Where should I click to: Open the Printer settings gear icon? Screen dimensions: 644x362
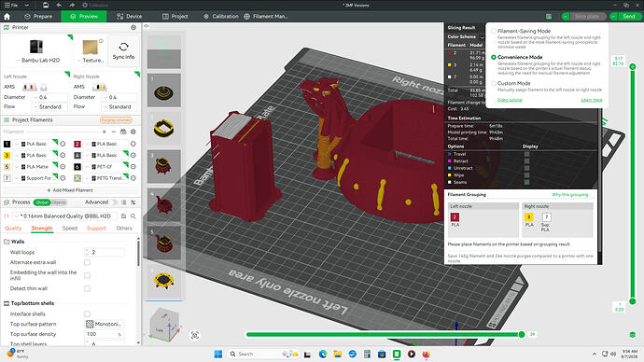133,27
